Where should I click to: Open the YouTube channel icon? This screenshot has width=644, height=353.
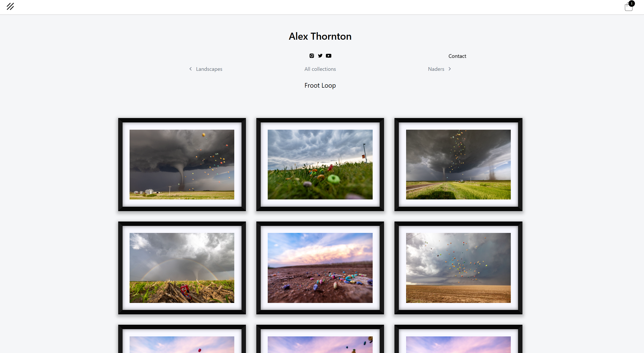pos(329,56)
